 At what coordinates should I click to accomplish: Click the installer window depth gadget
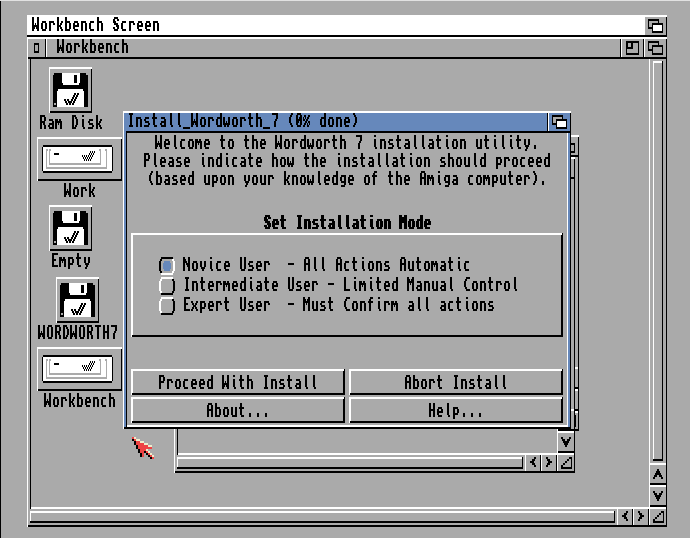(559, 122)
